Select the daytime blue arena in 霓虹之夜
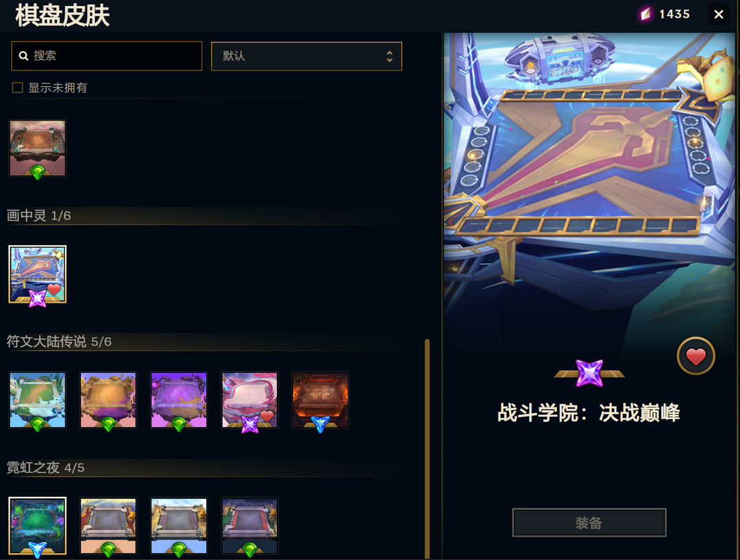 click(179, 526)
